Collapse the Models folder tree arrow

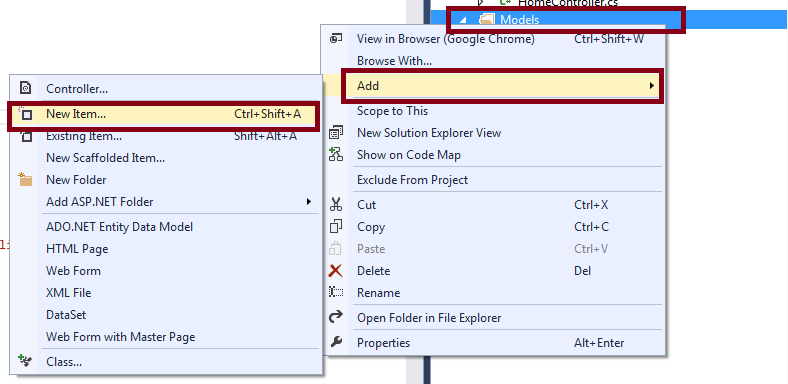click(464, 20)
